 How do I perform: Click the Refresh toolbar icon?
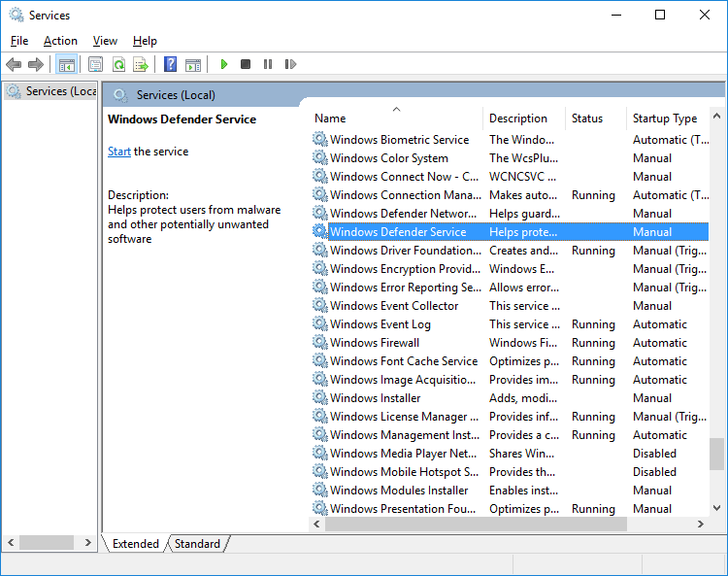(118, 64)
